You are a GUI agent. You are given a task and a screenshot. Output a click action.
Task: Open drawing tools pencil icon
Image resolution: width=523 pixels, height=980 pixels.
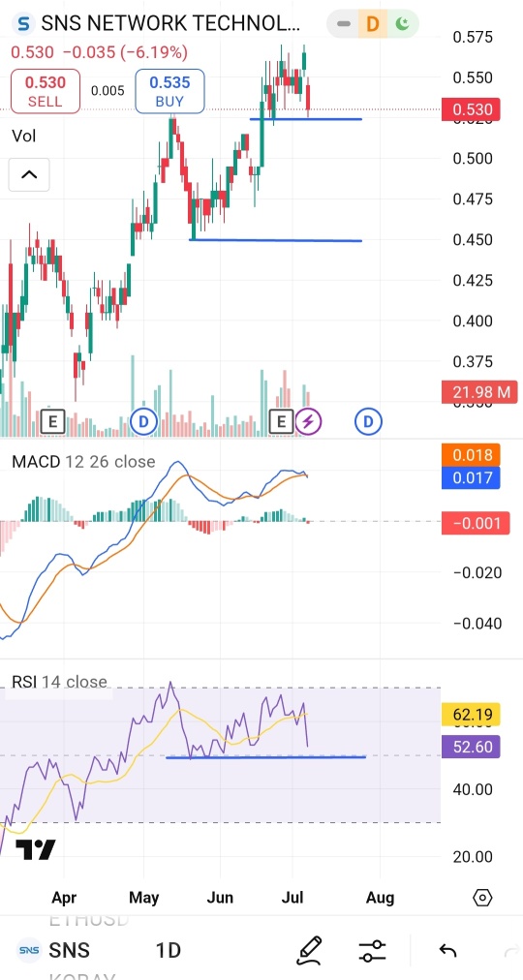(x=309, y=951)
